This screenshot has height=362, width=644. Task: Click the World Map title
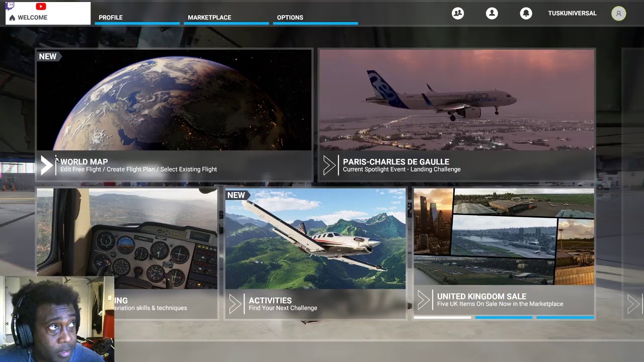(x=84, y=162)
